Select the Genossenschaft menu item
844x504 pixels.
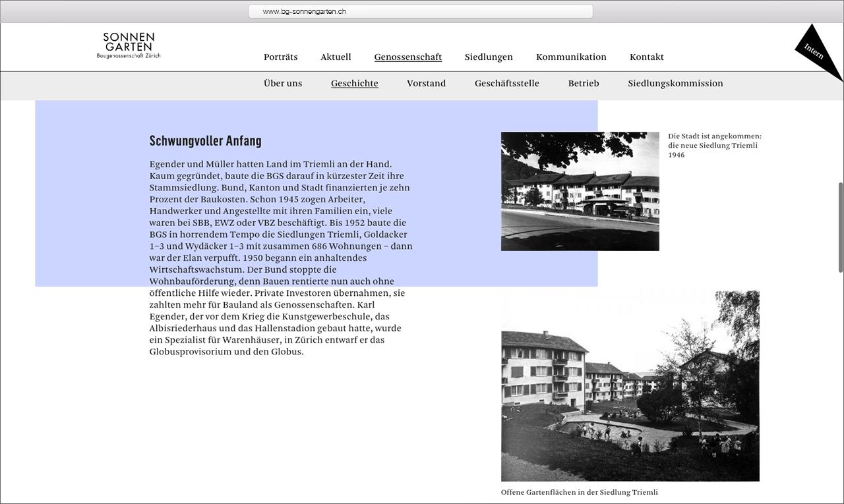pyautogui.click(x=408, y=57)
